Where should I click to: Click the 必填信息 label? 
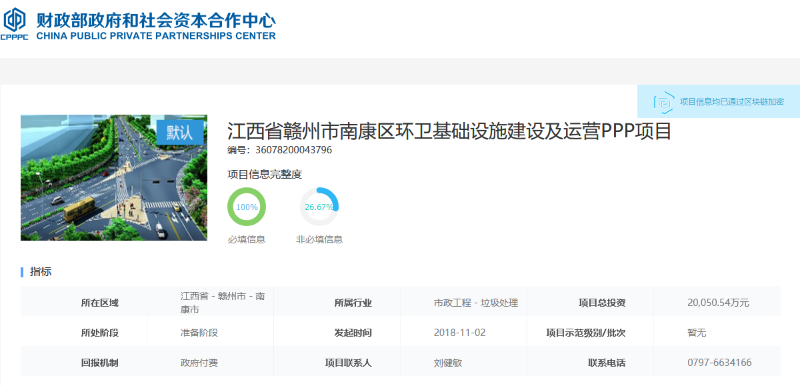(246, 239)
